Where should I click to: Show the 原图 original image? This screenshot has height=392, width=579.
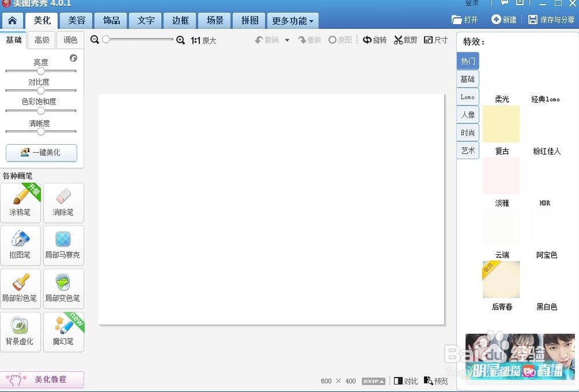click(x=340, y=40)
